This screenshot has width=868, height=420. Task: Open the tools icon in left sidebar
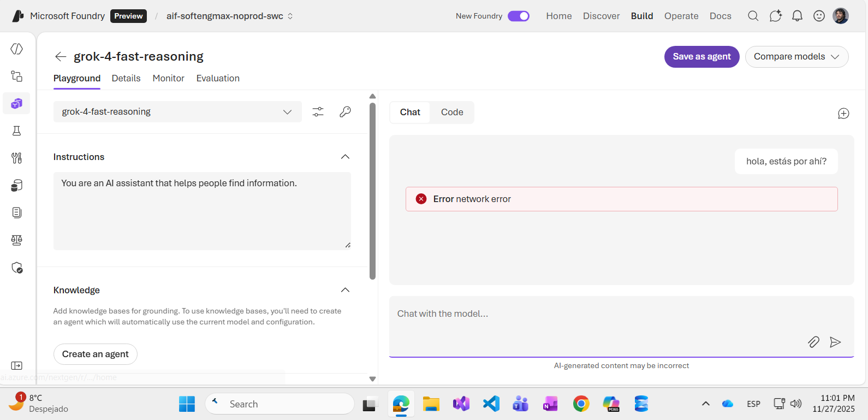tap(17, 158)
